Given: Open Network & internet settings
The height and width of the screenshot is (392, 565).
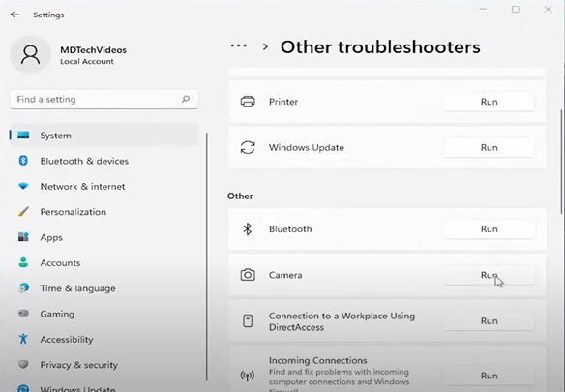Looking at the screenshot, I should [x=104, y=186].
